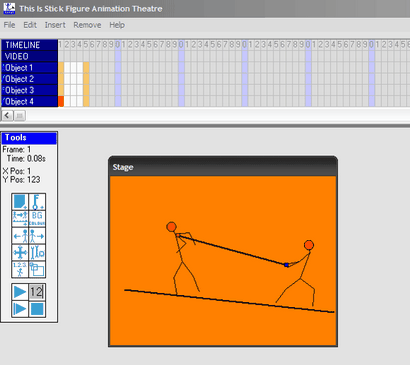Click Object 1's orange keyframe at frame 1
Viewport: 410px width, 365px height.
coord(61,67)
